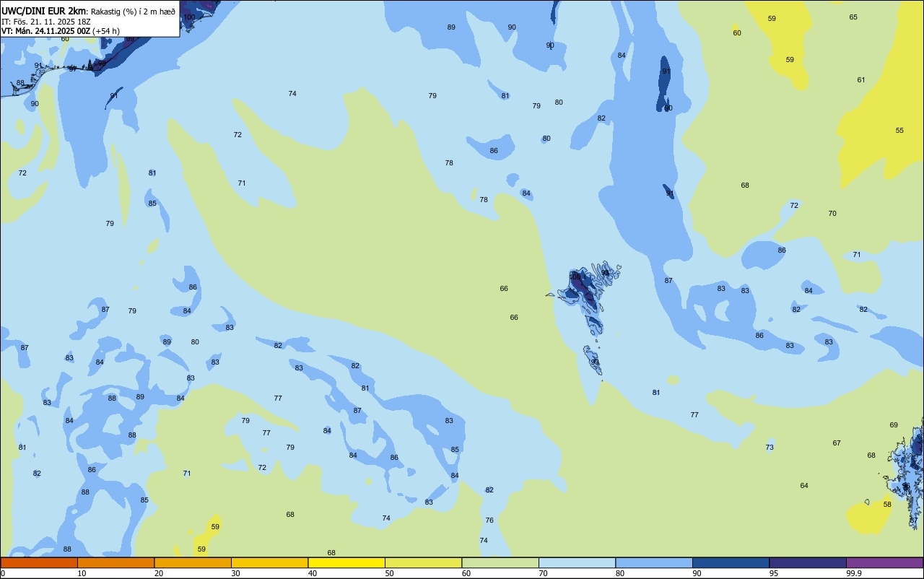Click the legend tick label '20'
The height and width of the screenshot is (579, 924).
(x=159, y=573)
